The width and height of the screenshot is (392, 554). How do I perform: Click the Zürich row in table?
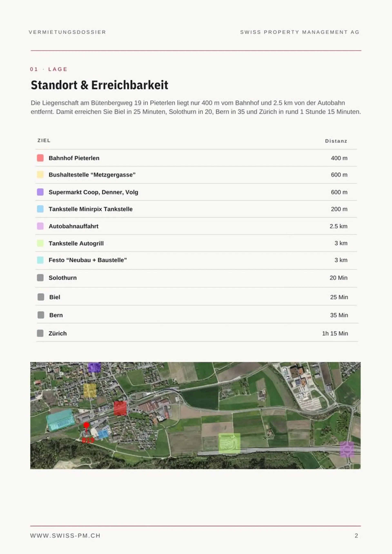coord(197,333)
